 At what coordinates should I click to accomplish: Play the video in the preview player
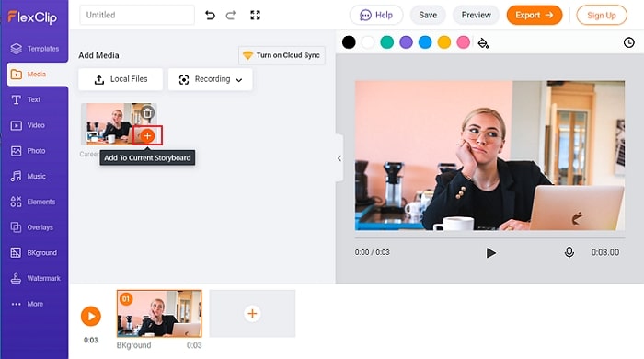[490, 252]
